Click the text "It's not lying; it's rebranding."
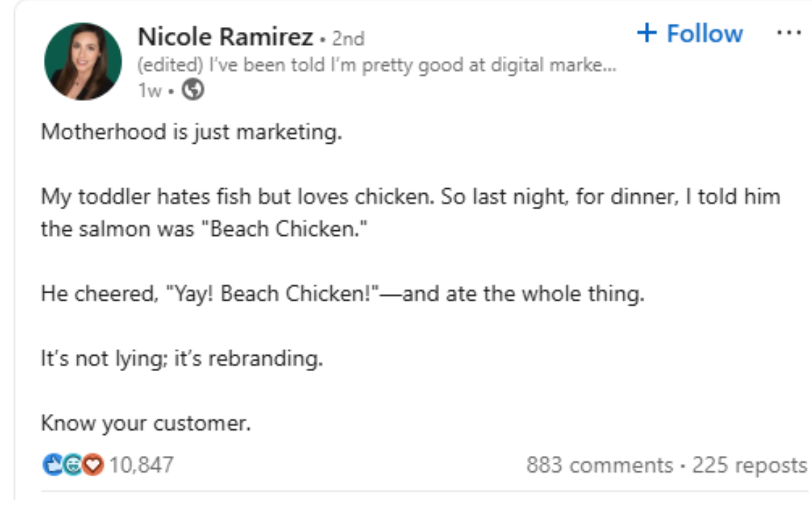The height and width of the screenshot is (508, 812). coord(181,358)
